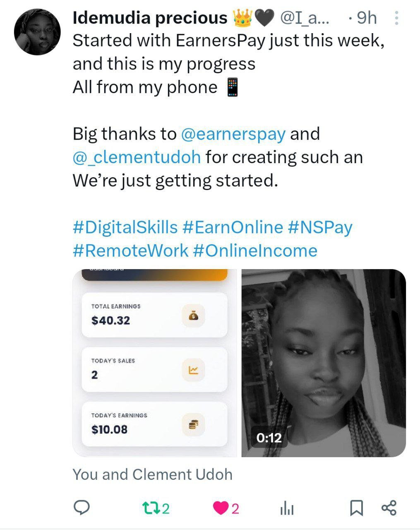Click the Today's Sales chart icon
The width and height of the screenshot is (420, 530).
[x=193, y=370]
